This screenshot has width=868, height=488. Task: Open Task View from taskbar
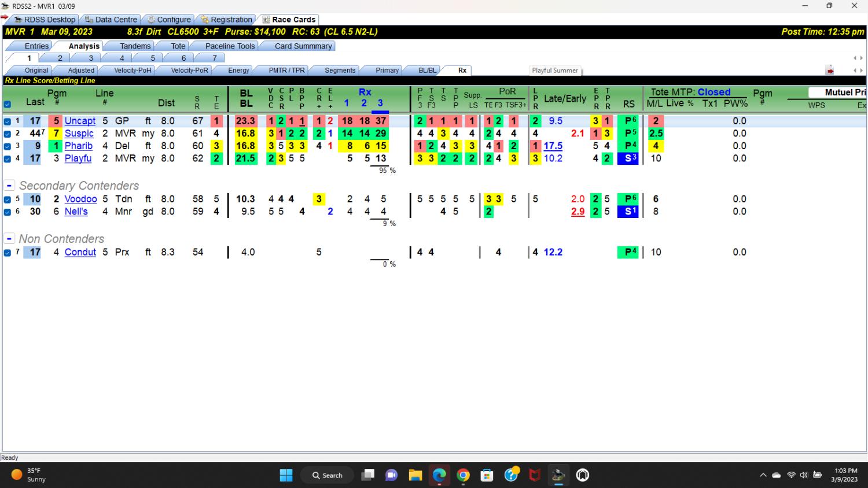[367, 475]
